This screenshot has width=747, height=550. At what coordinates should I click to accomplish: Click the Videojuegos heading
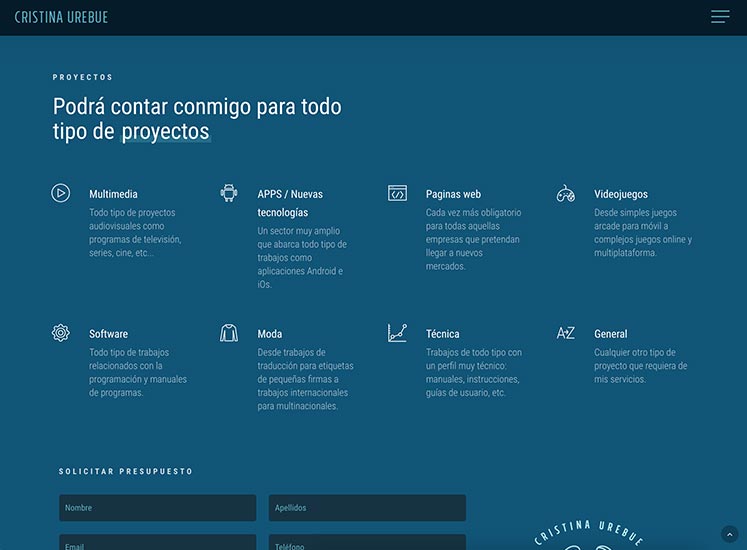click(x=621, y=194)
